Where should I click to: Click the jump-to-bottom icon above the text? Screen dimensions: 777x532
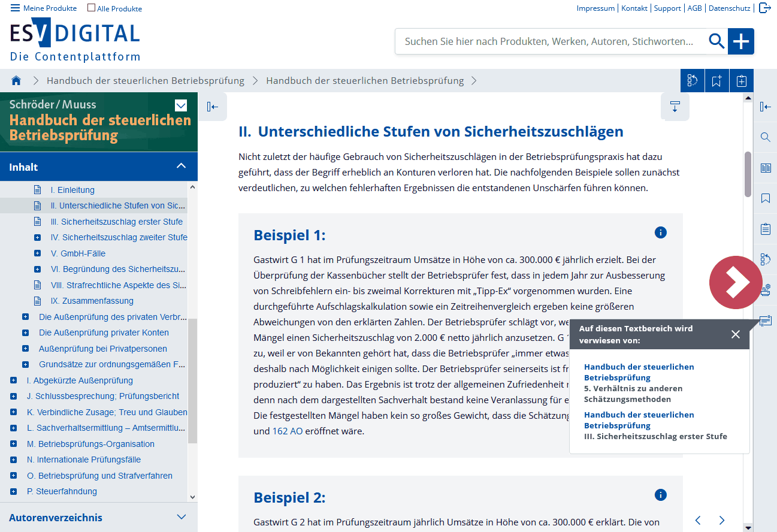click(x=675, y=107)
